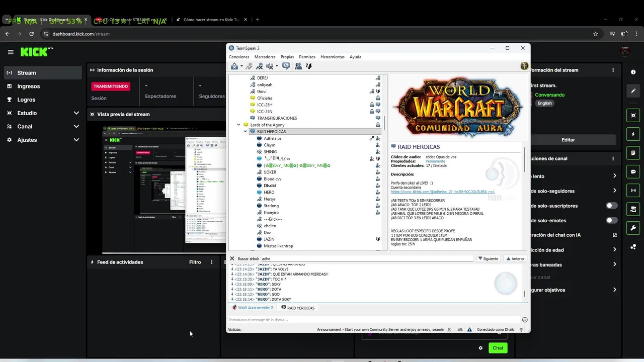Click the TeamSpeak warning triangle status icon

pos(469,330)
